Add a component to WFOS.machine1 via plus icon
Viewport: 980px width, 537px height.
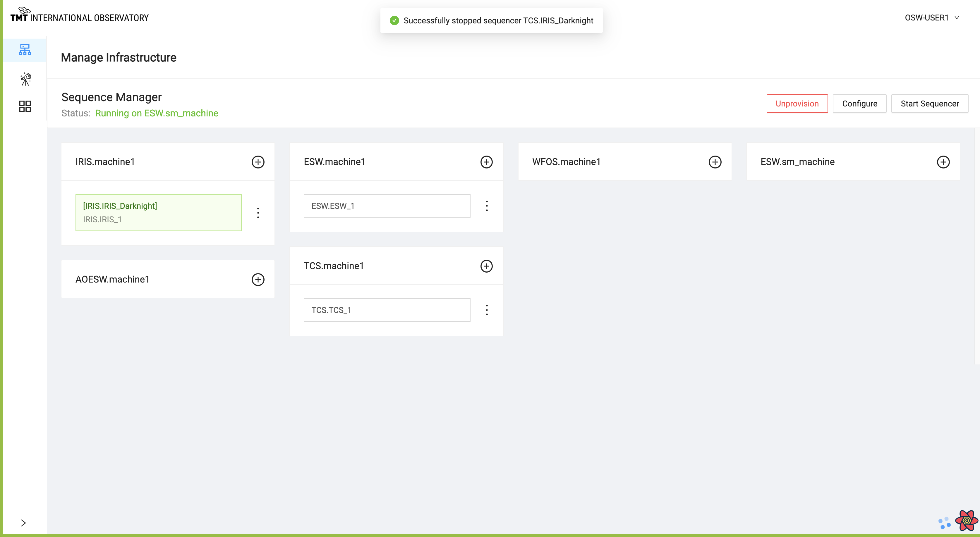pyautogui.click(x=715, y=162)
